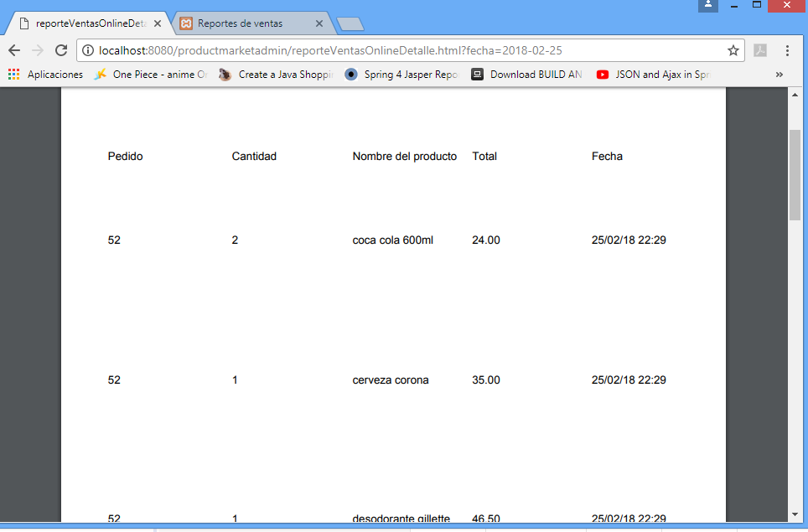Open the Download BUILD AN bookmark
The height and width of the screenshot is (532, 808).
[526, 75]
